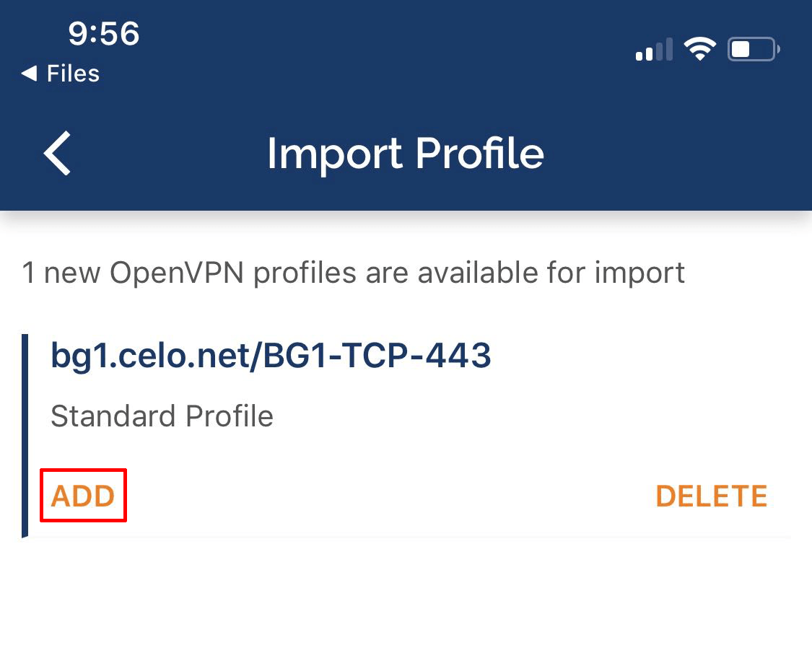This screenshot has width=812, height=645.
Task: Select the bg1.celo.net/BG1-TCP-443 profile name
Action: (x=271, y=356)
